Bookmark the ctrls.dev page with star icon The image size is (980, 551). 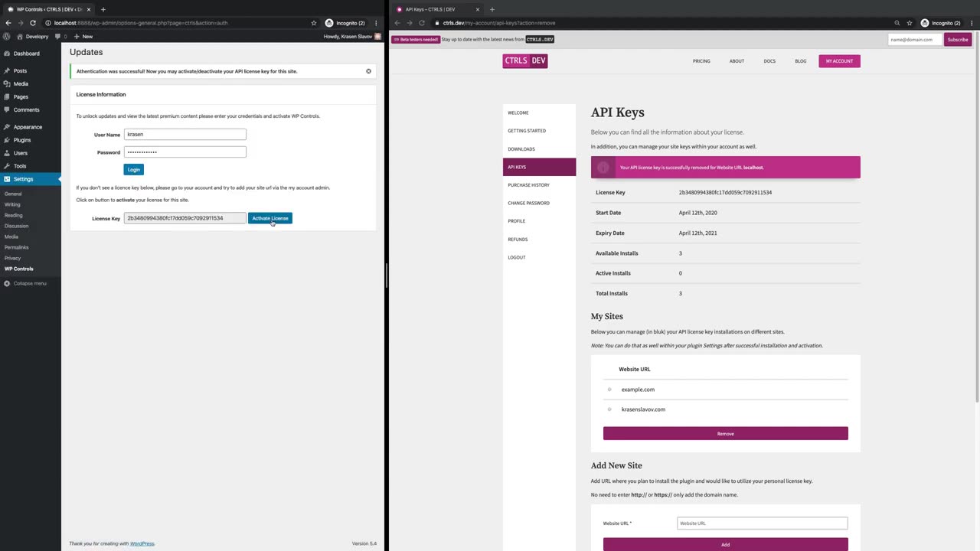tap(910, 23)
